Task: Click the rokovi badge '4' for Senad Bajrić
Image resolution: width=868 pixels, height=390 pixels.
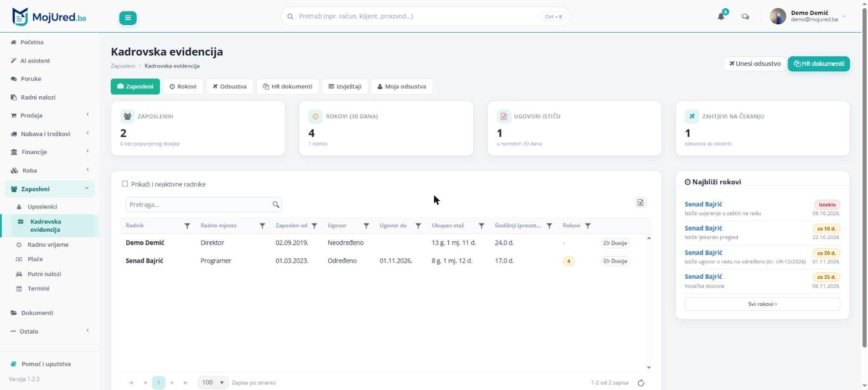Action: pos(569,261)
